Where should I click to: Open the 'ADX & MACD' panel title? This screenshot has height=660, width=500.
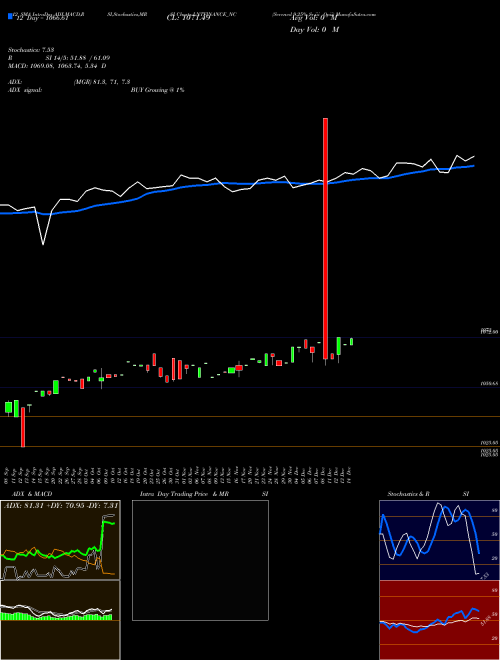point(32,494)
